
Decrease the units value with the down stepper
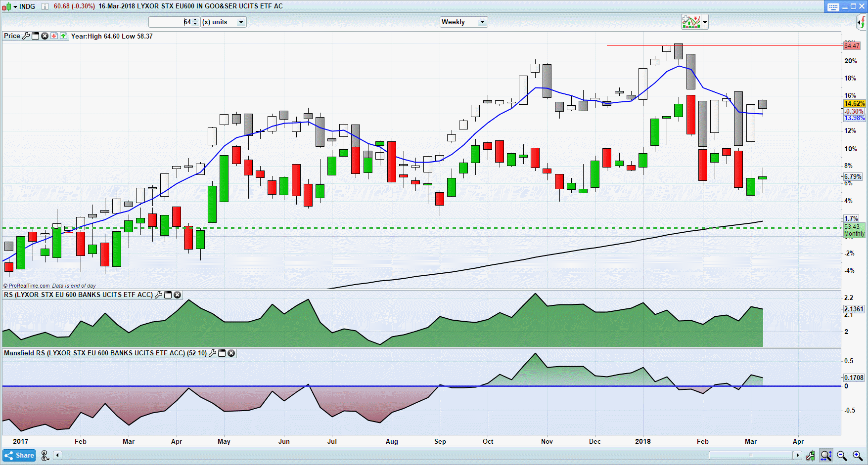pos(195,24)
